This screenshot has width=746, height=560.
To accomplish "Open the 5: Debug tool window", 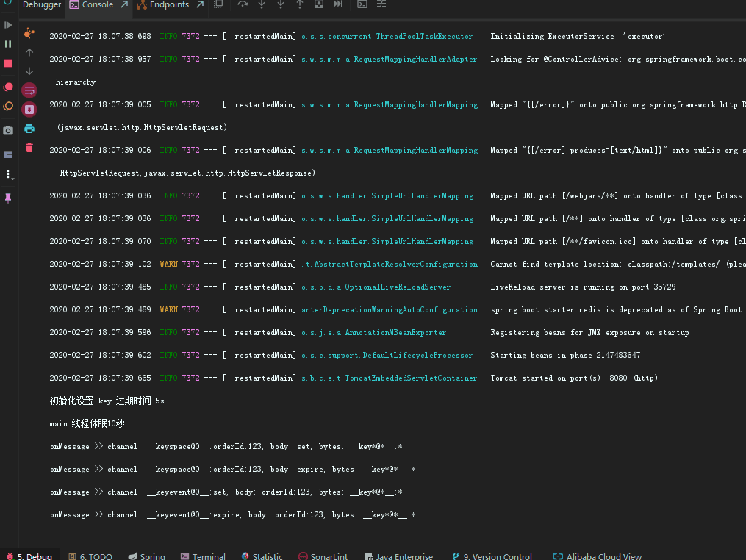I will [29, 556].
